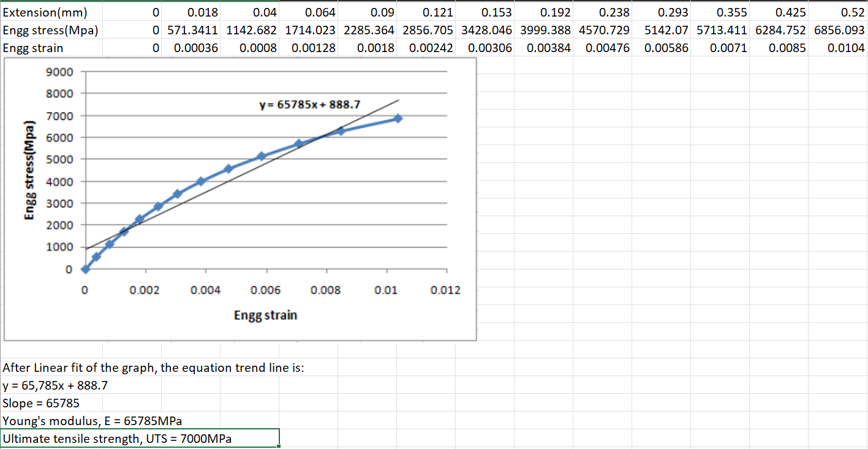Click the horizontal axis label 0.012
The height and width of the screenshot is (449, 868).
tap(445, 290)
